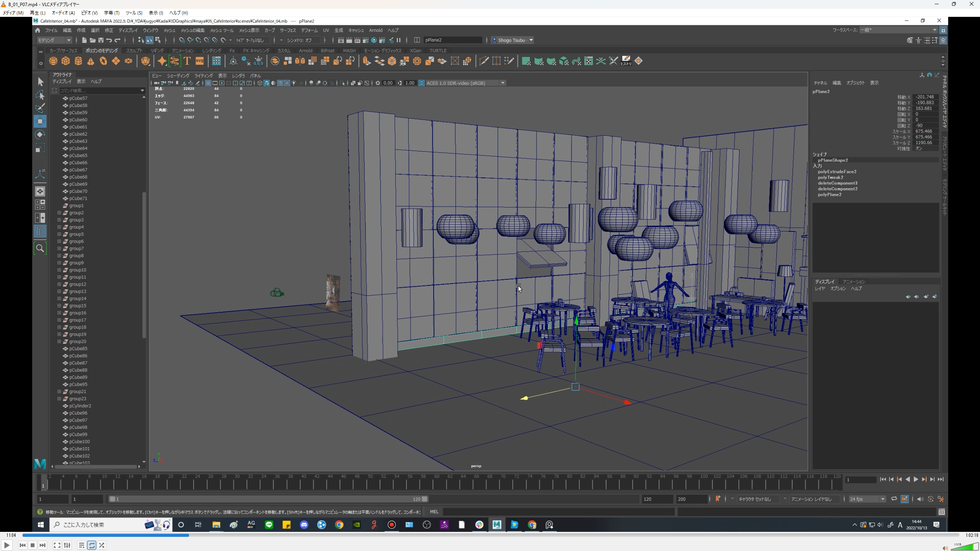Click the polygon text (T) shelf icon

pyautogui.click(x=187, y=61)
